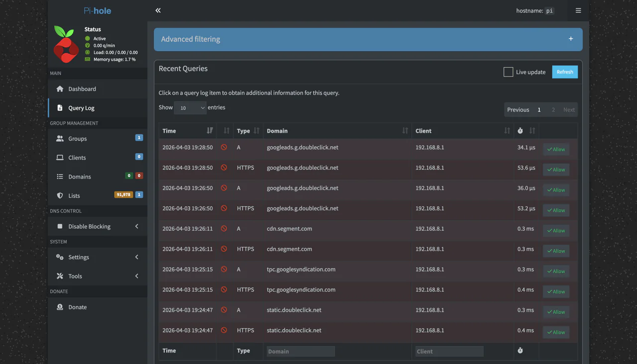Screen dimensions: 637x364
Task: Click the Domain filter input field
Action: tap(301, 352)
